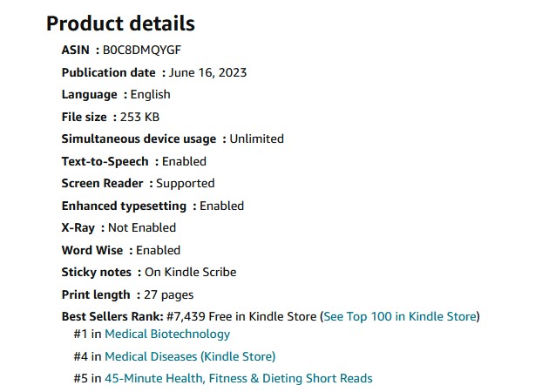The image size is (556, 392).
Task: Click the Best Sellers Rank label
Action: tap(112, 316)
